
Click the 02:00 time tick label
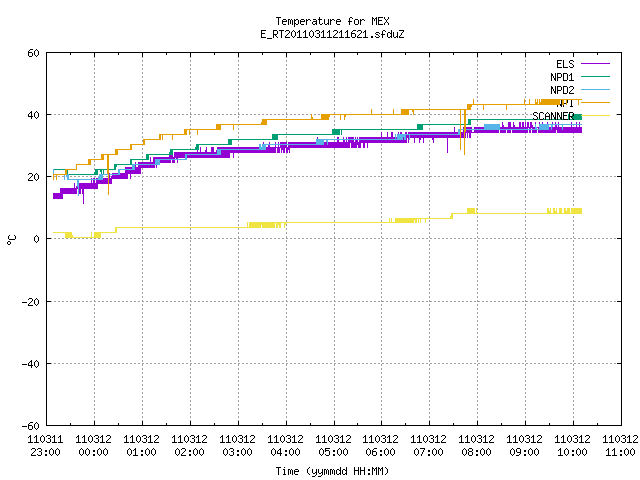pos(189,453)
